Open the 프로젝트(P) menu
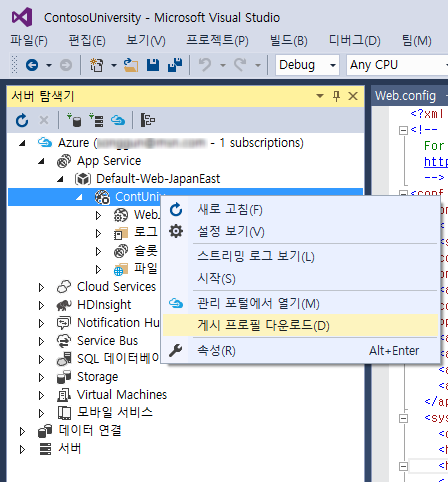 coord(217,41)
